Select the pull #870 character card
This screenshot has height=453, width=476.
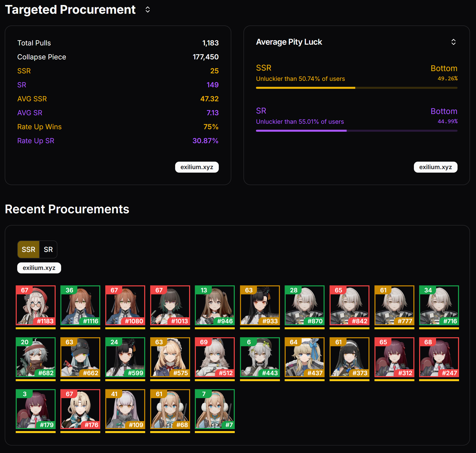pos(305,305)
